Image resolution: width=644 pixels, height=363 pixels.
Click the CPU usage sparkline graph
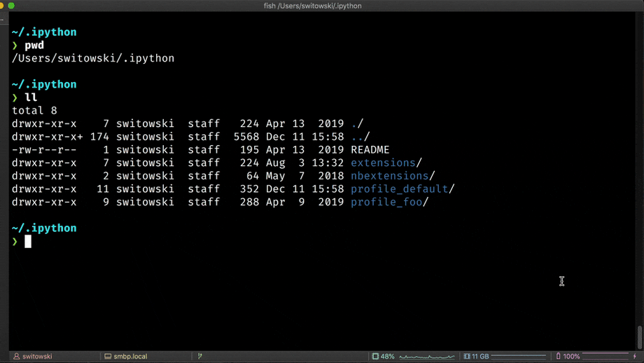[427, 357]
